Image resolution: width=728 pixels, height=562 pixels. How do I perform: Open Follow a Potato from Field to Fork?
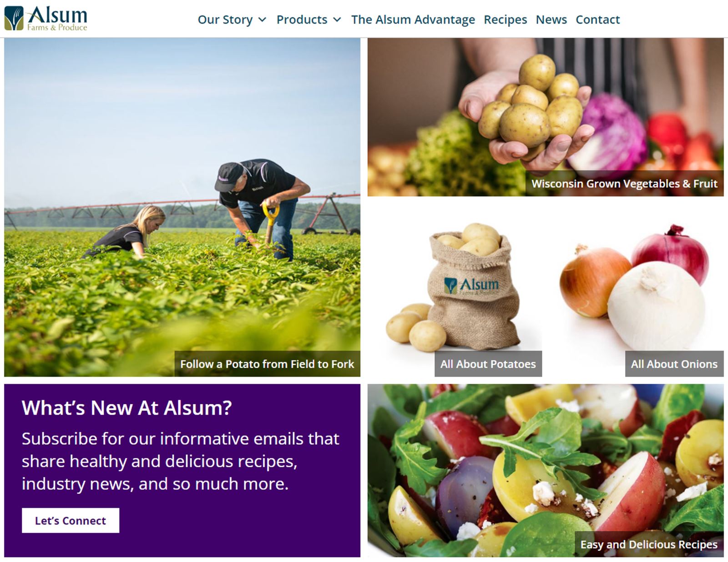pyautogui.click(x=267, y=364)
